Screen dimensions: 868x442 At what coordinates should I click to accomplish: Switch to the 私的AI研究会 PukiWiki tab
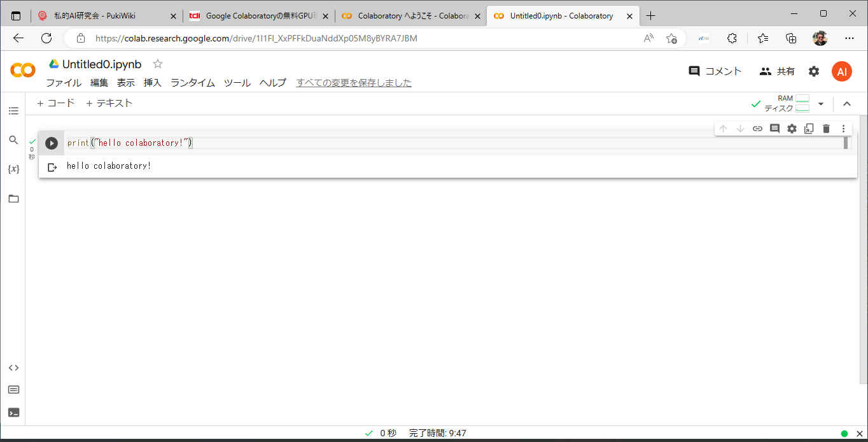102,16
